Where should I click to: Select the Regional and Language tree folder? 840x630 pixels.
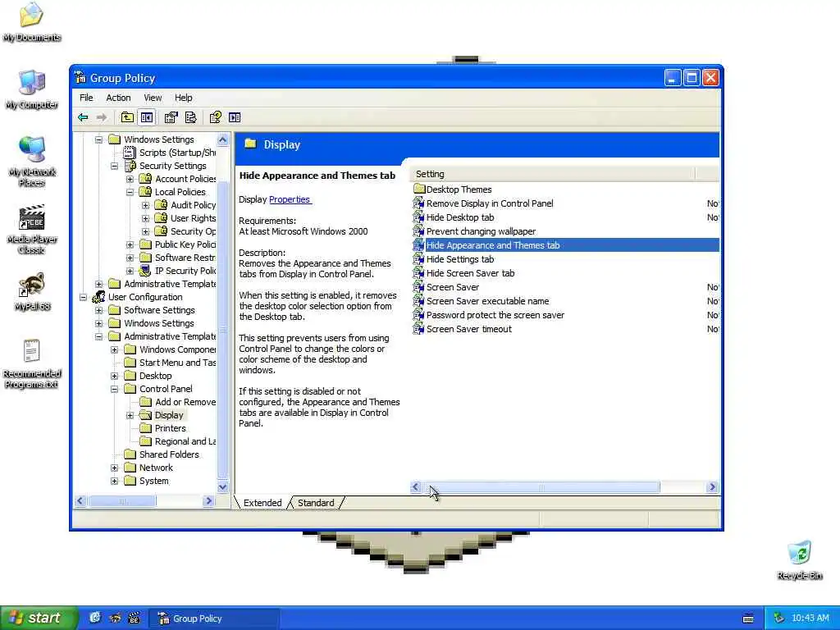pos(185,441)
